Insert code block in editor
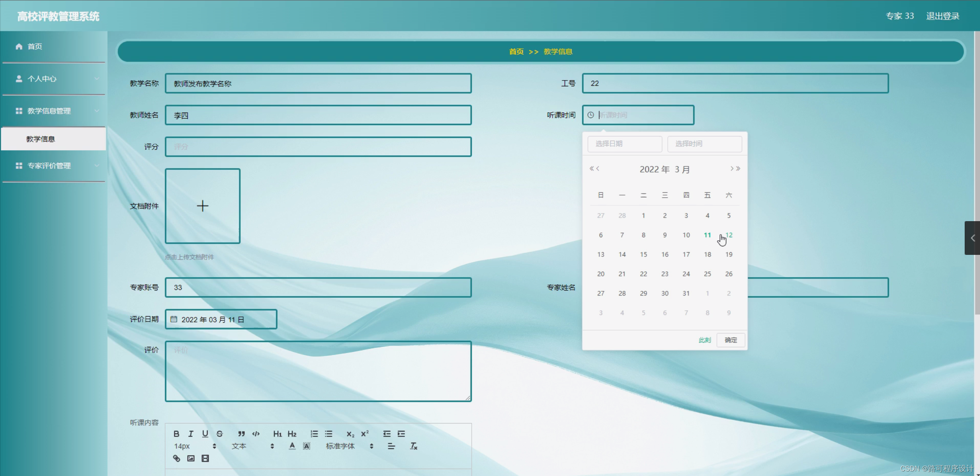This screenshot has width=980, height=476. 256,434
